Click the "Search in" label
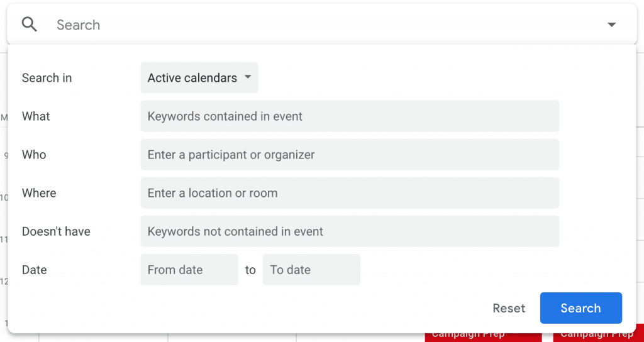The image size is (644, 342). [47, 78]
